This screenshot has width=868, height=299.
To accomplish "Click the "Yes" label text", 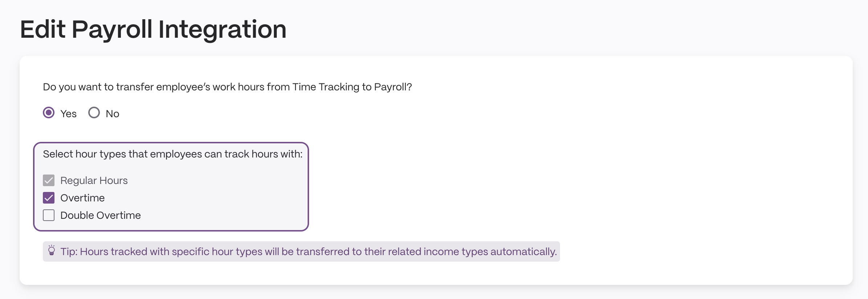I will (x=68, y=114).
